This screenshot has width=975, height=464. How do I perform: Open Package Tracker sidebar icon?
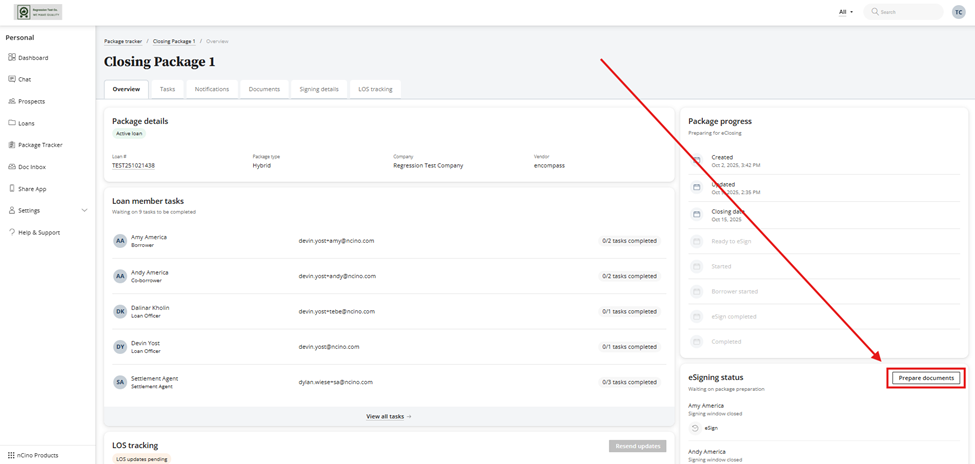(x=12, y=145)
